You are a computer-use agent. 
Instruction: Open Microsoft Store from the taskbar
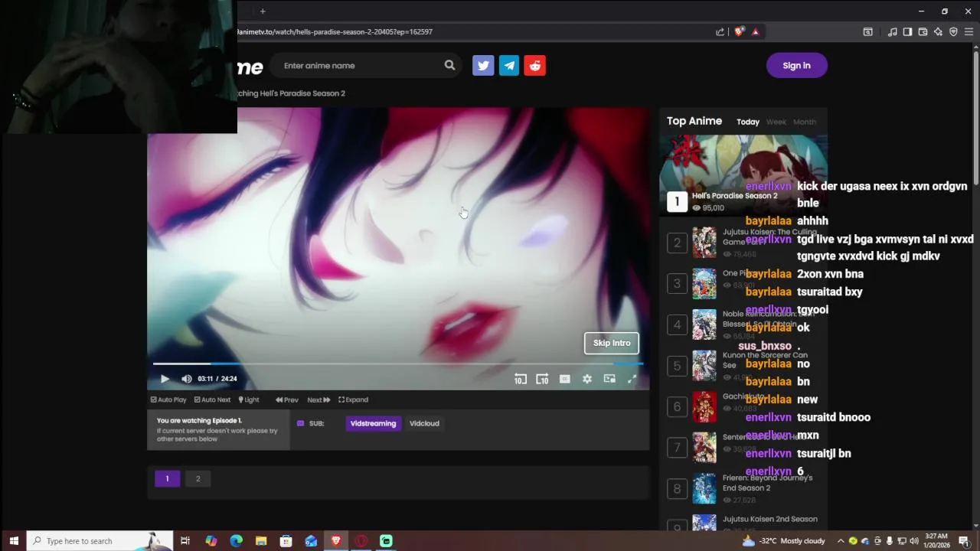(286, 541)
